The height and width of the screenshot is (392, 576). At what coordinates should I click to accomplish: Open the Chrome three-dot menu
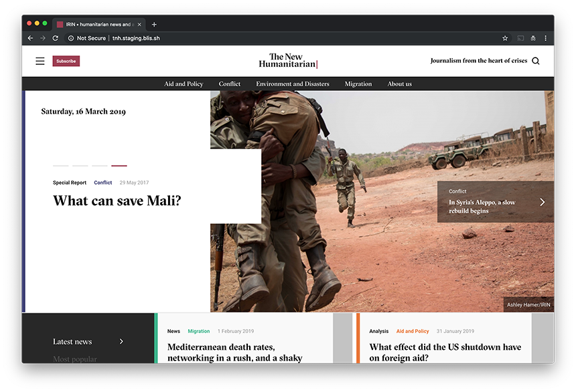(x=545, y=38)
